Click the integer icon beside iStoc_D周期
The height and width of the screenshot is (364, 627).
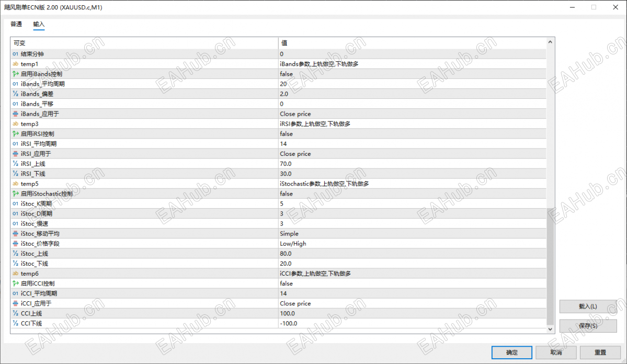click(15, 213)
